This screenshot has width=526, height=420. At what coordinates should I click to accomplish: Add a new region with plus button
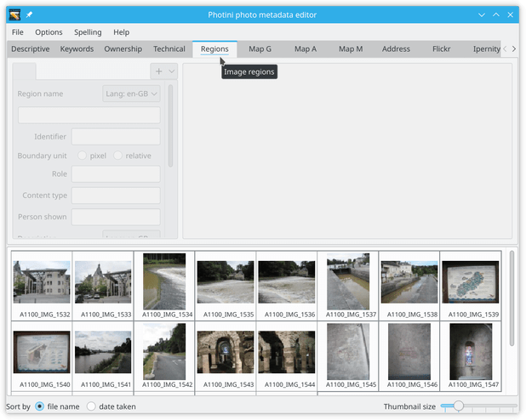pyautogui.click(x=158, y=71)
